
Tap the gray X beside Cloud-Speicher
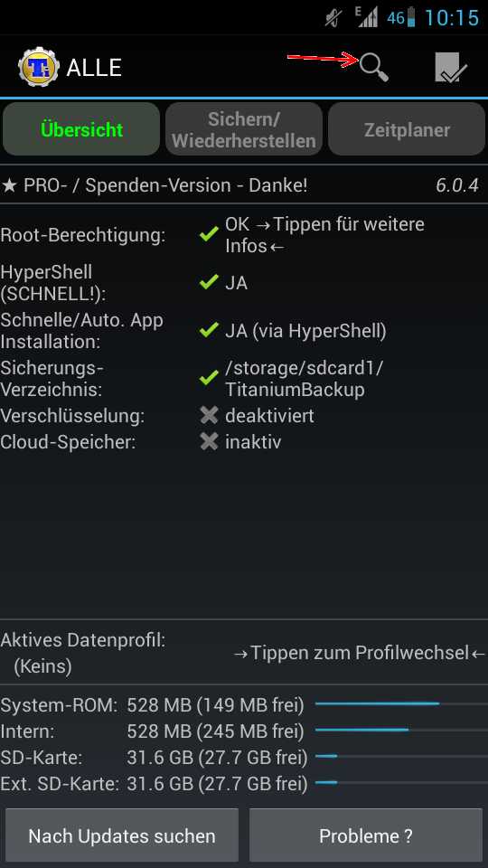[209, 442]
